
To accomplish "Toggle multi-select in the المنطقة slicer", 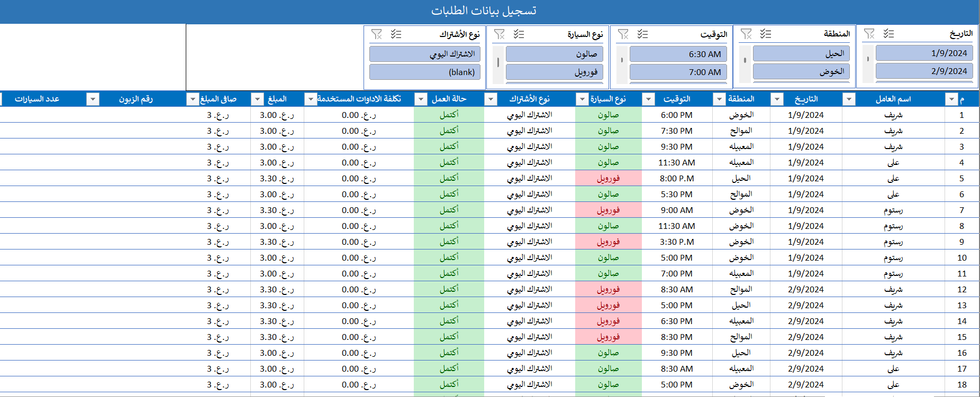I will [x=766, y=34].
